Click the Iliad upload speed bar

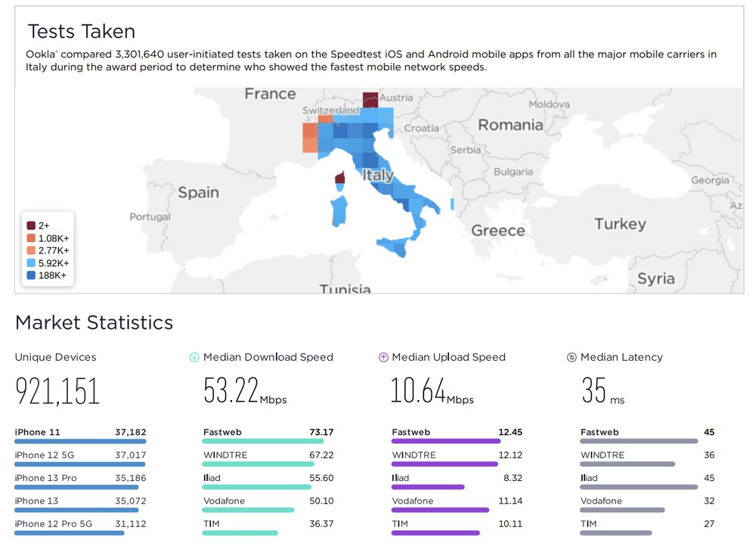click(428, 487)
